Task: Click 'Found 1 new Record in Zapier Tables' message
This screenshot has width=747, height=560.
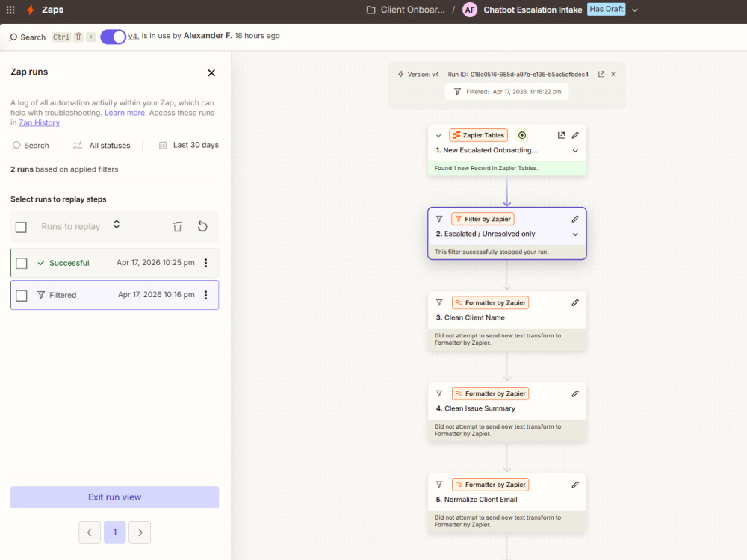Action: (x=486, y=168)
